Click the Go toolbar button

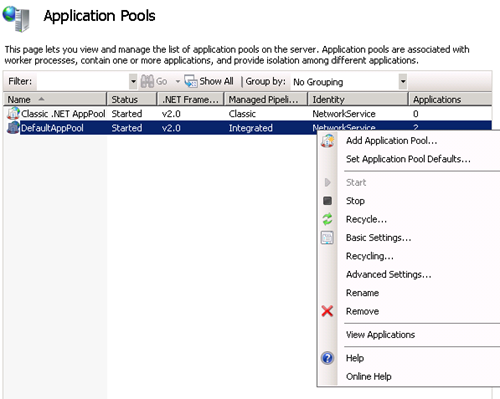click(x=154, y=81)
